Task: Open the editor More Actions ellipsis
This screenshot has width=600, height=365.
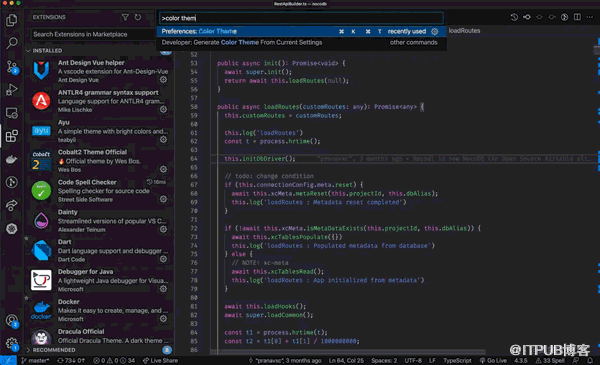Action: (x=590, y=17)
